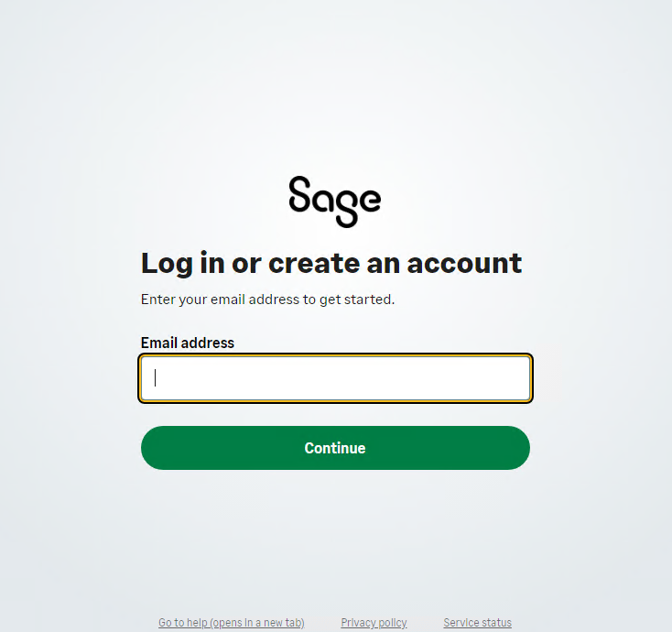Click the "Log in or create an account" heading

pyautogui.click(x=331, y=263)
